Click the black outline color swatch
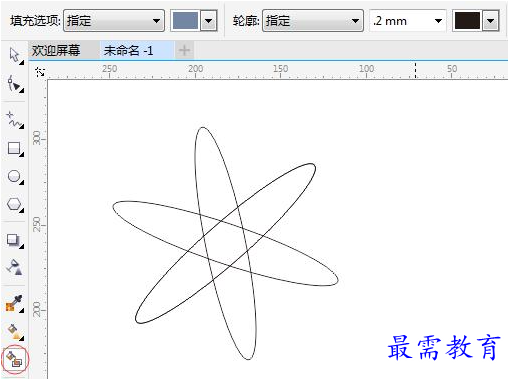 pos(467,21)
